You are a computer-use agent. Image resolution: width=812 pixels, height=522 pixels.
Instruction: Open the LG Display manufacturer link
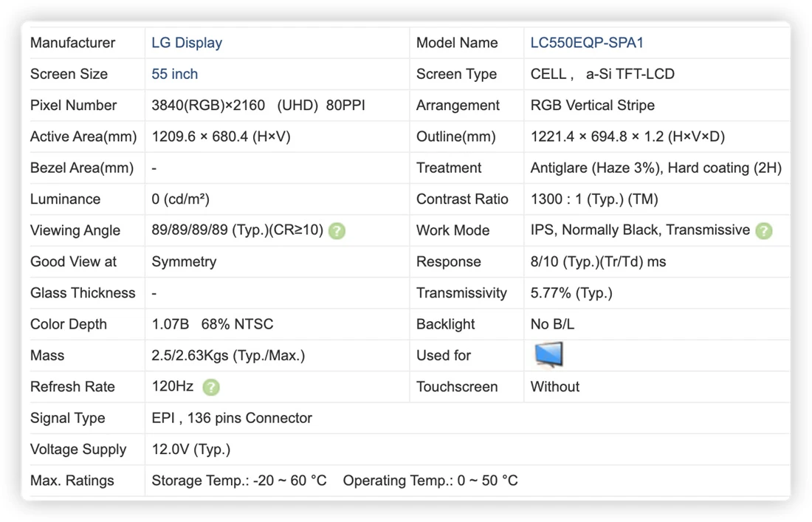(187, 43)
